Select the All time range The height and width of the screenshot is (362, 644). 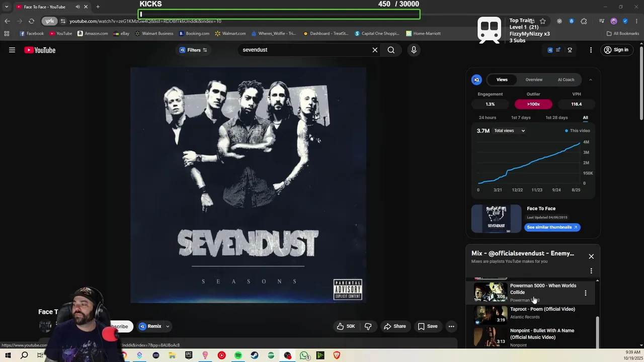[x=585, y=118]
